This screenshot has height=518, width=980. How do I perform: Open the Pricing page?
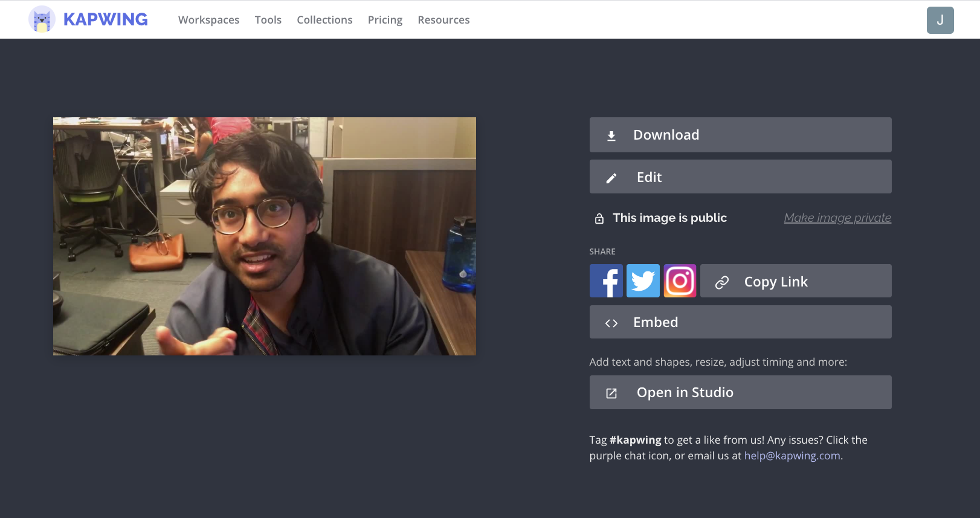[385, 20]
